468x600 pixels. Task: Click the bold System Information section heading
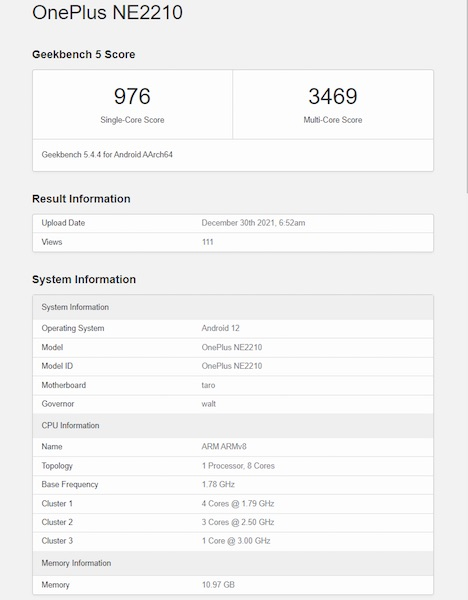pyautogui.click(x=84, y=279)
